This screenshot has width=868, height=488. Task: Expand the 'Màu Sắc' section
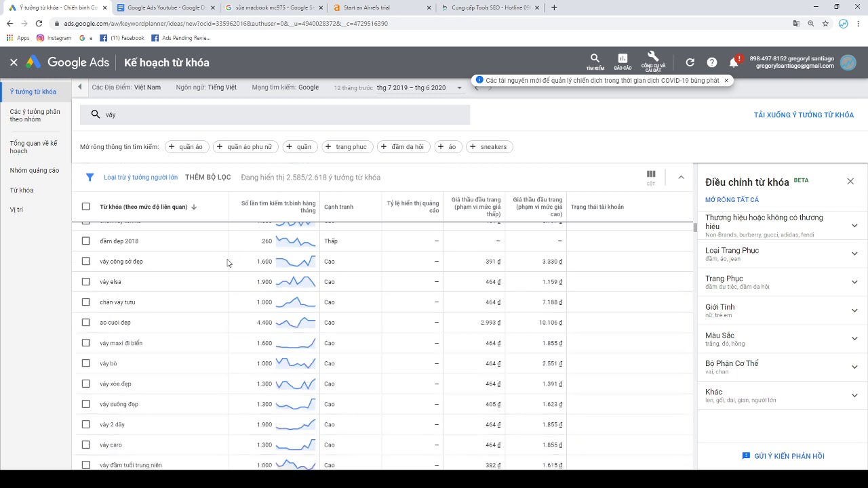pos(854,339)
